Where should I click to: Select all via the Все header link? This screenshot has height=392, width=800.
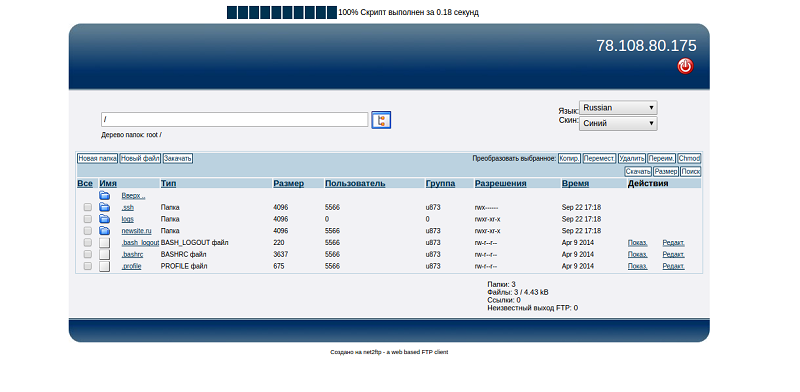85,183
